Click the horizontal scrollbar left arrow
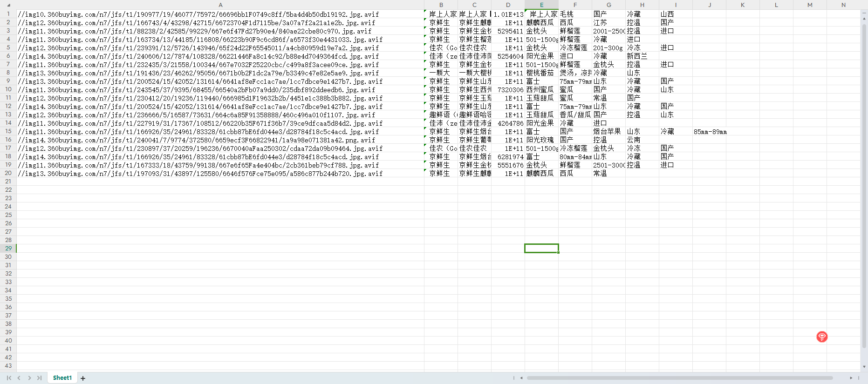This screenshot has height=384, width=868. [x=521, y=378]
